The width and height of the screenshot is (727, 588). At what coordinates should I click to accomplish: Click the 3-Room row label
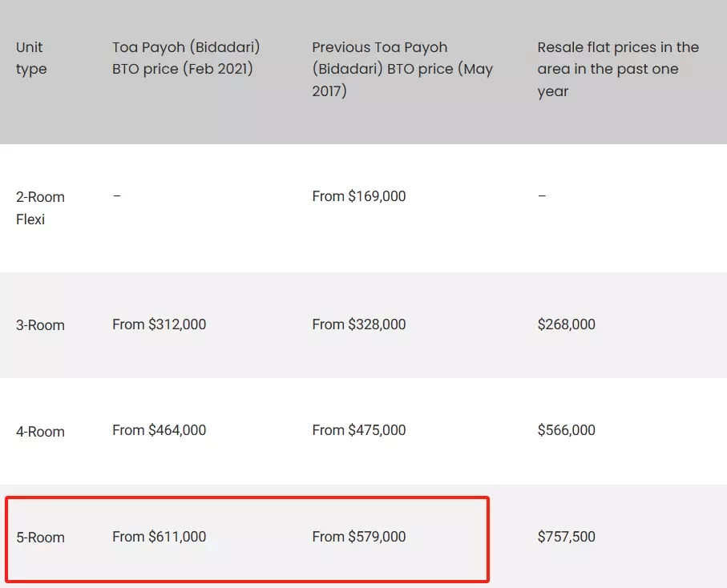[40, 324]
